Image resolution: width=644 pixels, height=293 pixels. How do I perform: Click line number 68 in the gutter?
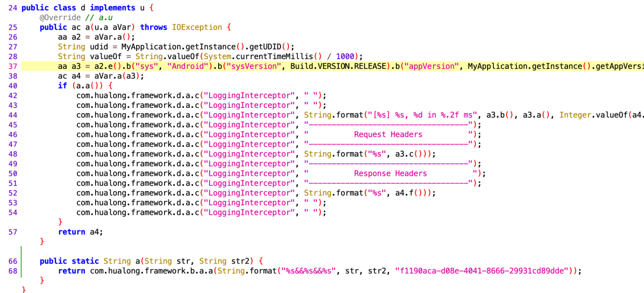(x=13, y=271)
